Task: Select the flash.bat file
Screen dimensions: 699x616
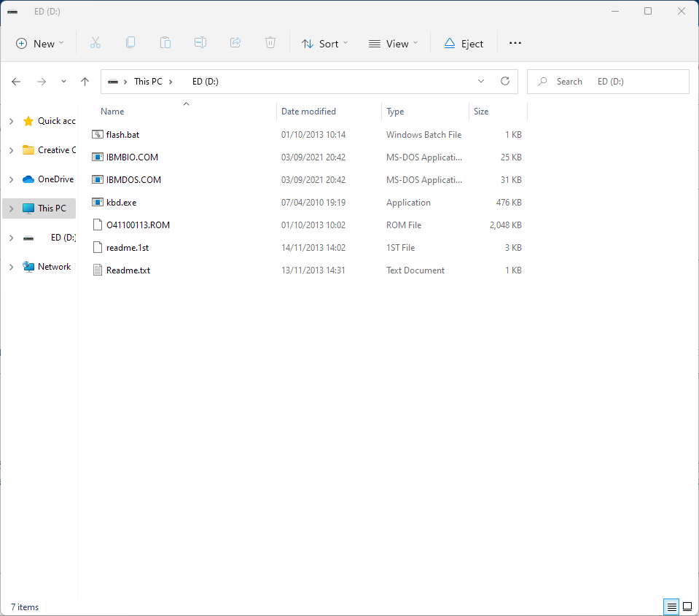Action: 122,135
